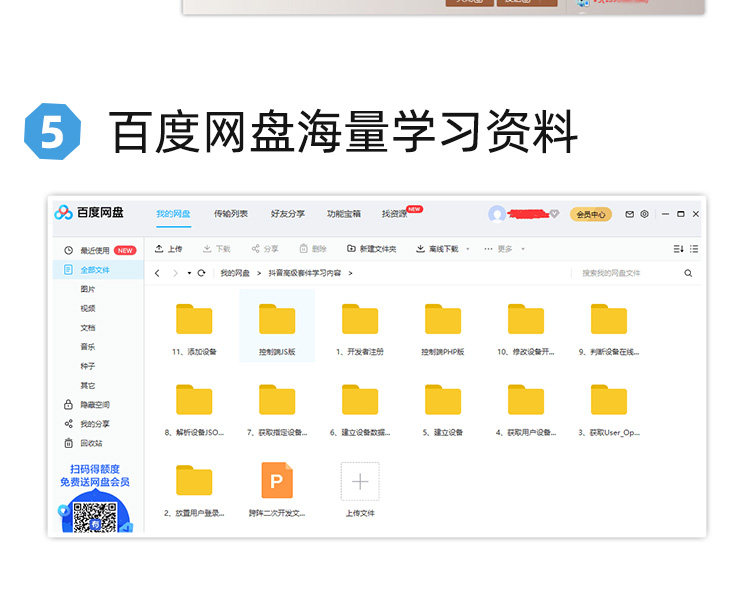Click the QR code image

coord(95,517)
